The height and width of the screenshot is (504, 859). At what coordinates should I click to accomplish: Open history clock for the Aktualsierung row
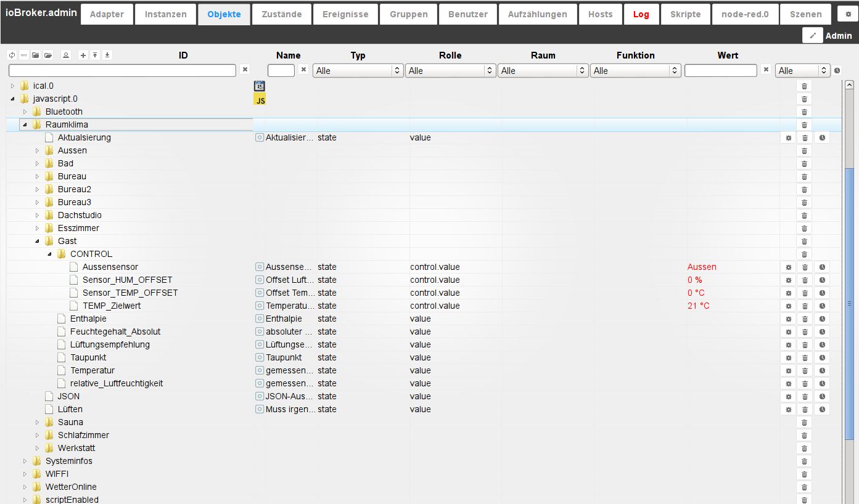pos(822,137)
